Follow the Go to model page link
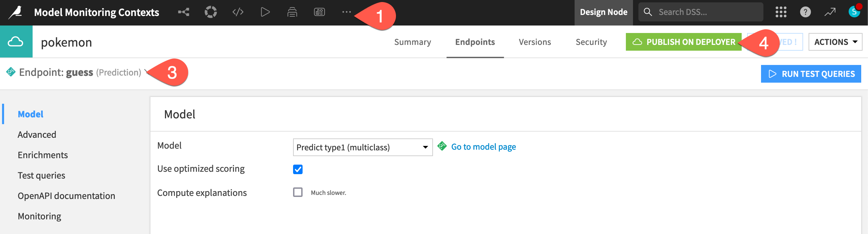The height and width of the screenshot is (234, 868). (484, 147)
